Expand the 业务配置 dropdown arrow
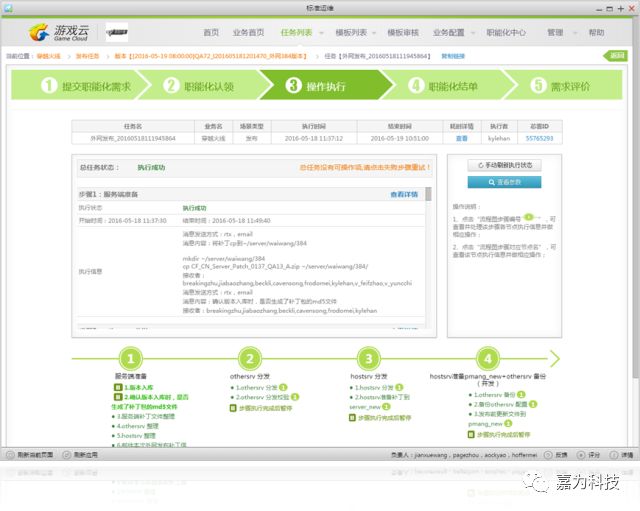 (473, 33)
